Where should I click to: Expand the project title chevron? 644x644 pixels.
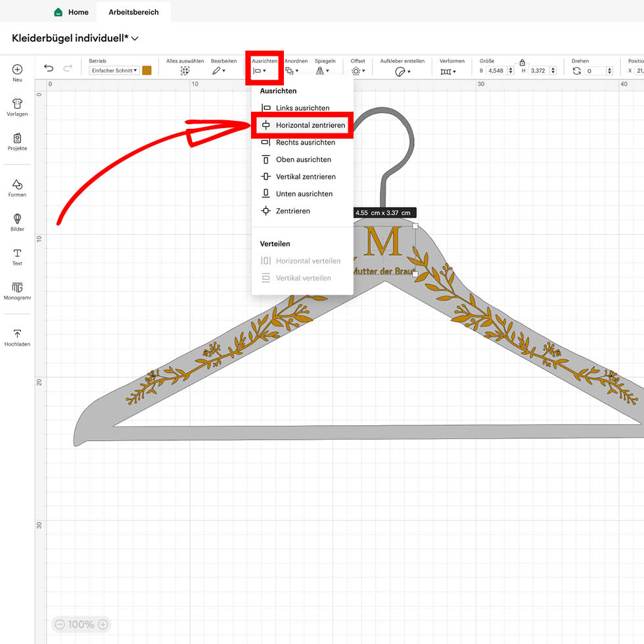point(135,39)
